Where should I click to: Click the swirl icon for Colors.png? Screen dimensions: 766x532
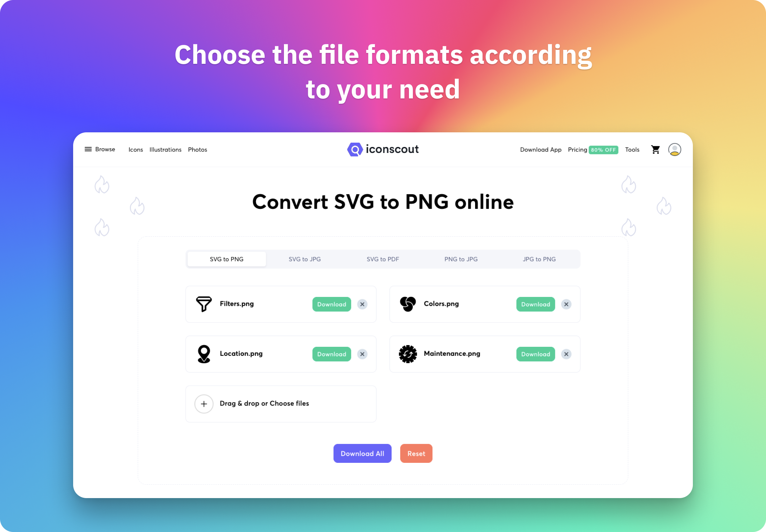pyautogui.click(x=408, y=303)
